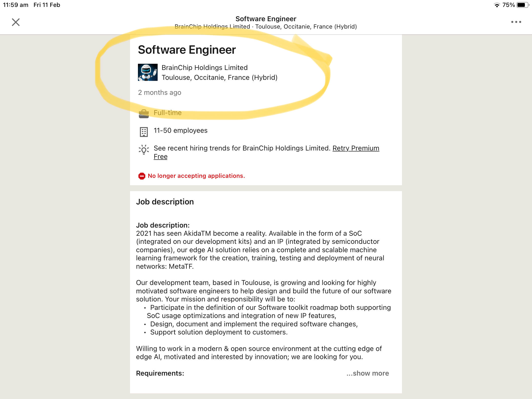
Task: Tap the 75% battery percentage text
Action: coord(509,5)
